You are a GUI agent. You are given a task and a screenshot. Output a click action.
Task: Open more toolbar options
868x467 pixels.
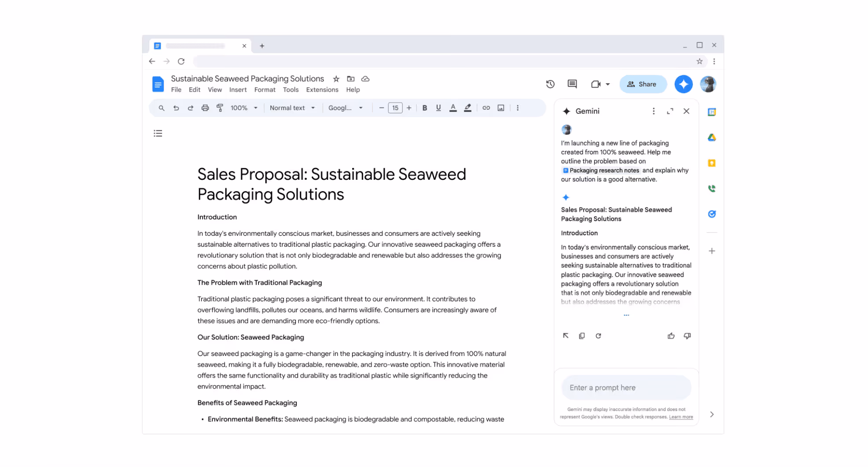pyautogui.click(x=518, y=108)
